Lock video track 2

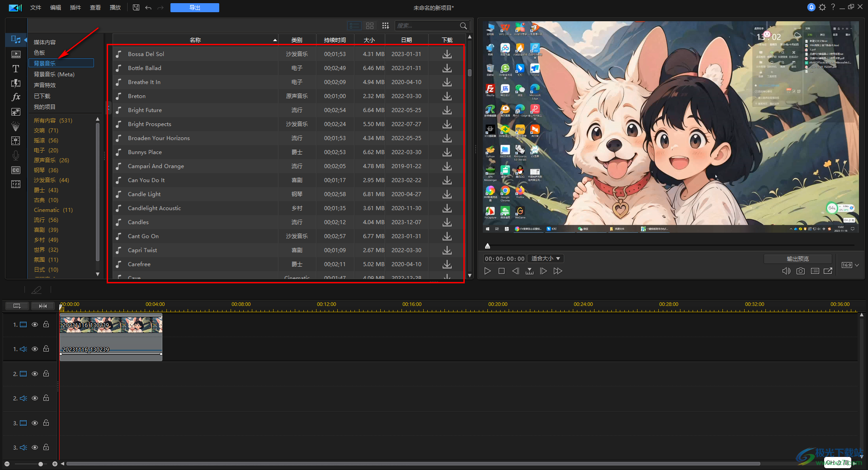pyautogui.click(x=46, y=374)
